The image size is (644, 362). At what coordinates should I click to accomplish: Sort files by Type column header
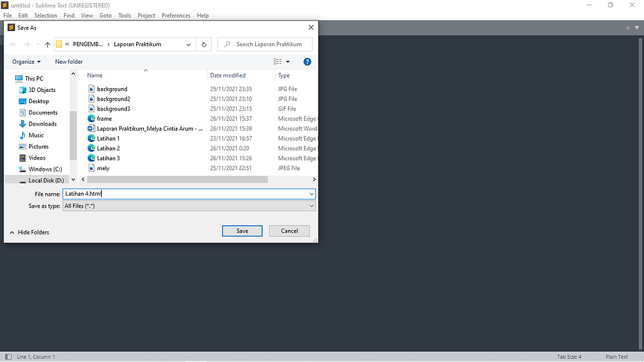coord(284,75)
